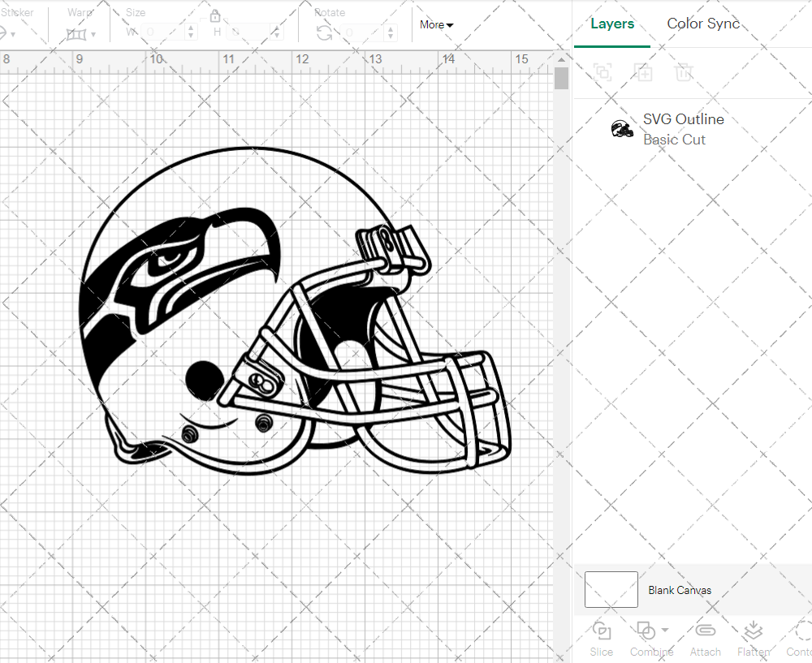Toggle the size lock aspect ratio icon
The image size is (812, 663).
[215, 15]
